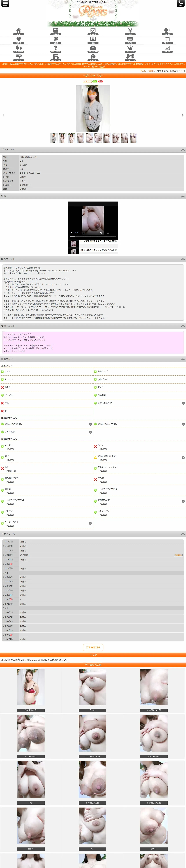Click the video progress bar
This screenshot has width=186, height=868.
point(93,236)
